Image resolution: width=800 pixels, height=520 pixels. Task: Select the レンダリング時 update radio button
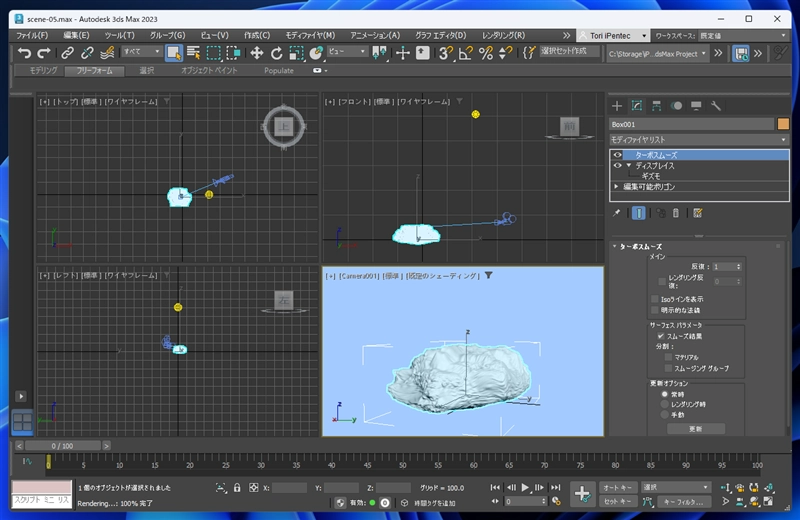point(664,404)
